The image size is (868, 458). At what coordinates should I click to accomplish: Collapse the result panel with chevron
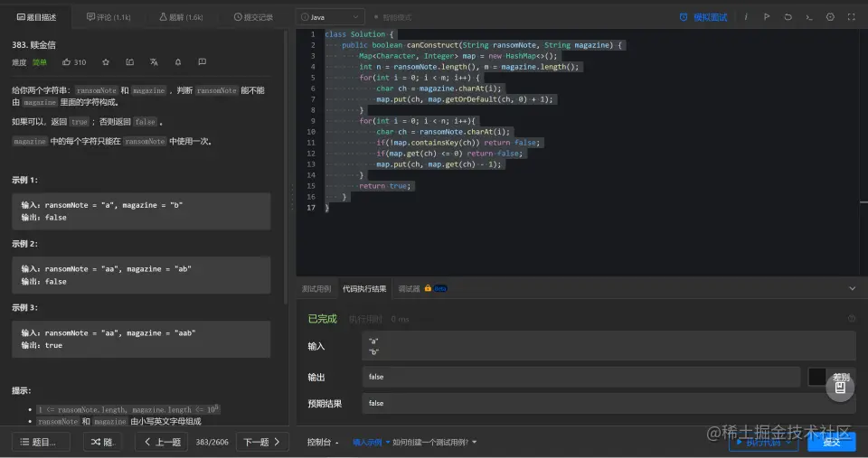coord(852,288)
